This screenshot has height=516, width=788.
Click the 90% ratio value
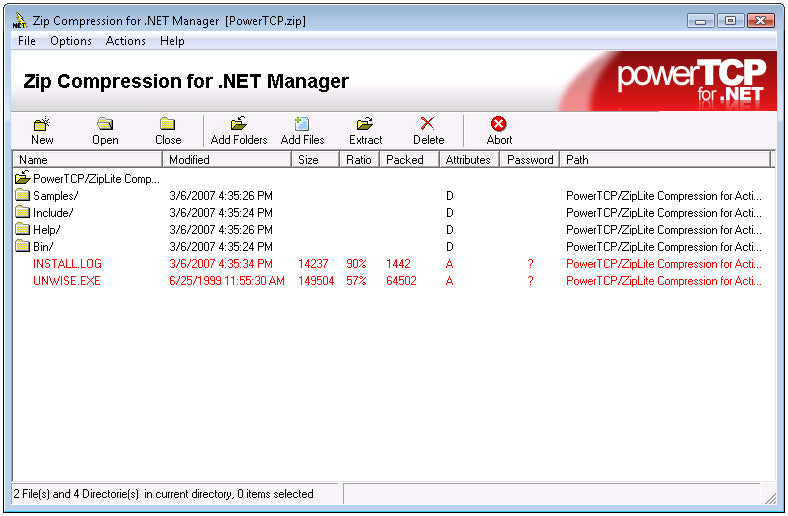pos(356,264)
